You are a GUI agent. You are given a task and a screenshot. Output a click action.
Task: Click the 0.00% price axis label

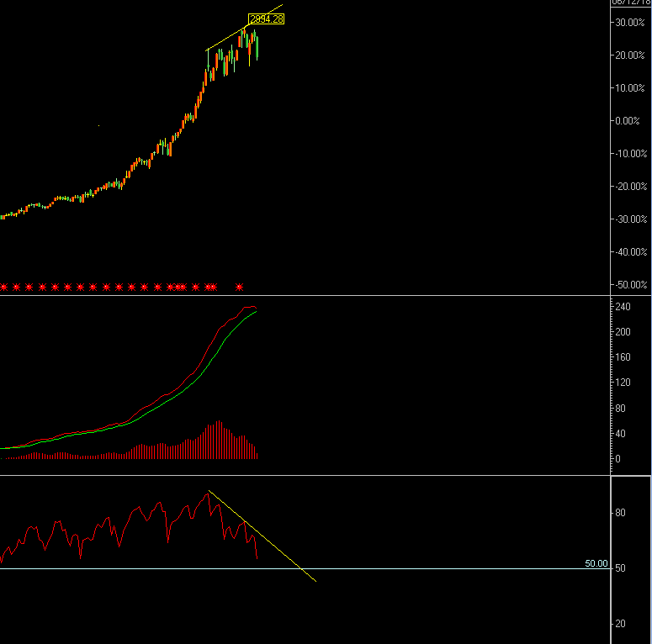click(627, 121)
